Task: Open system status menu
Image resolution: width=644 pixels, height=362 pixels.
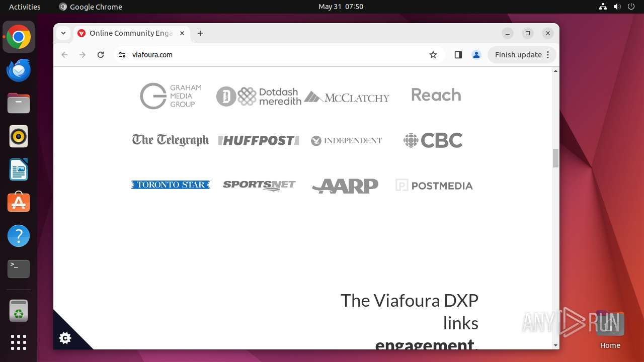Action: [x=618, y=7]
